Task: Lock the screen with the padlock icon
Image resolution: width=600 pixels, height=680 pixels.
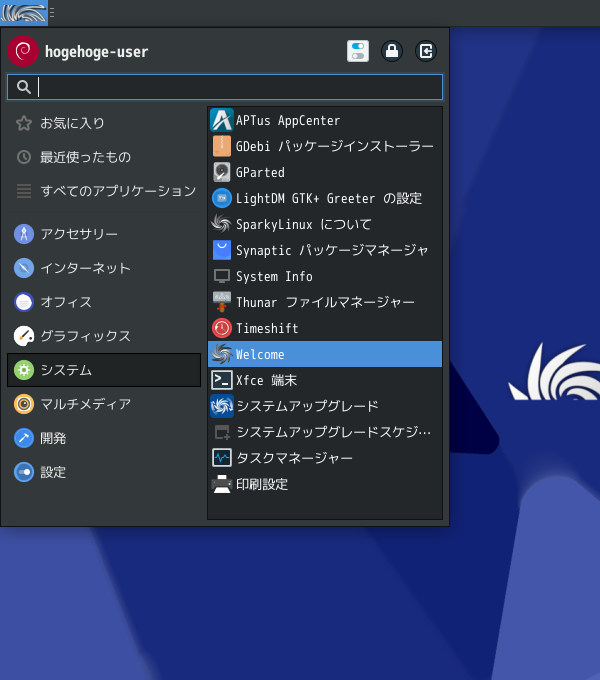Action: 392,51
